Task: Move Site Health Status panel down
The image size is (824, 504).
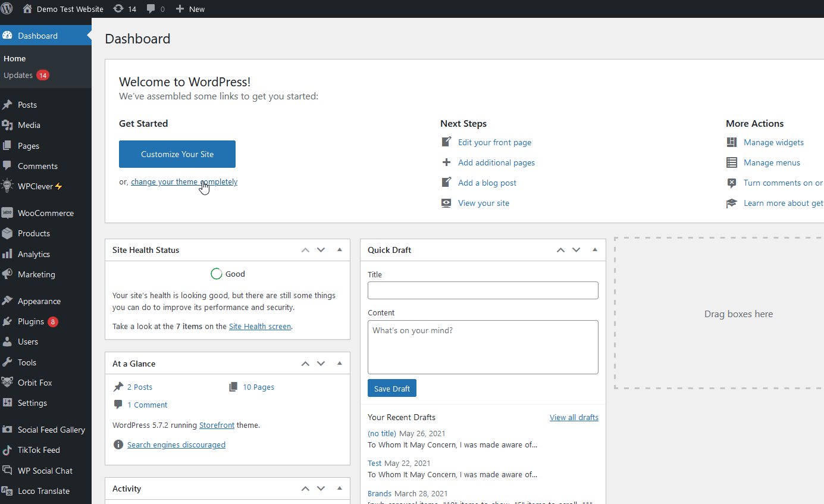Action: [x=321, y=250]
